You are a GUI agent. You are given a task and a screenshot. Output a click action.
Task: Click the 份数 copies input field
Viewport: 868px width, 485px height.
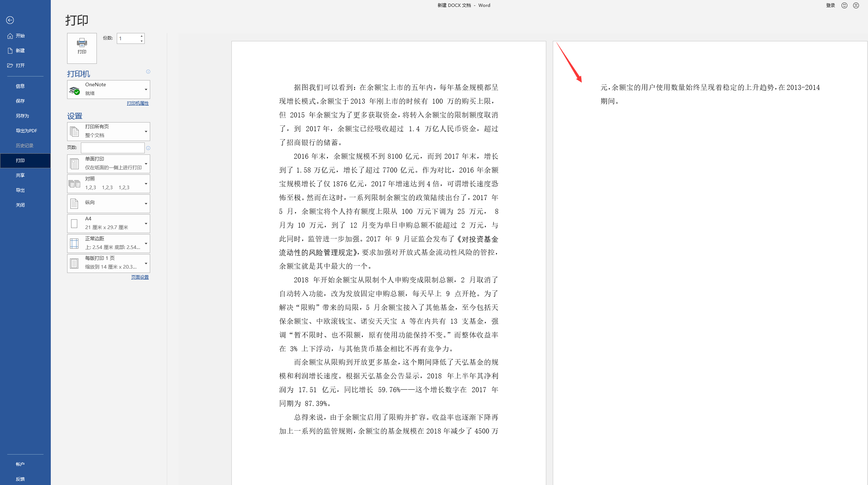click(128, 38)
